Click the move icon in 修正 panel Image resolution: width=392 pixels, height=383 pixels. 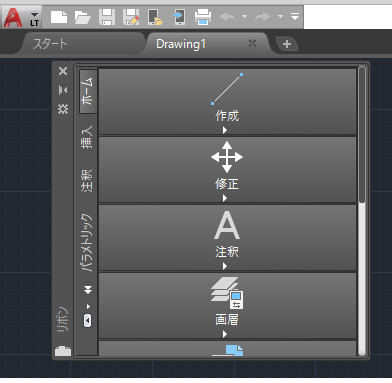click(x=227, y=157)
